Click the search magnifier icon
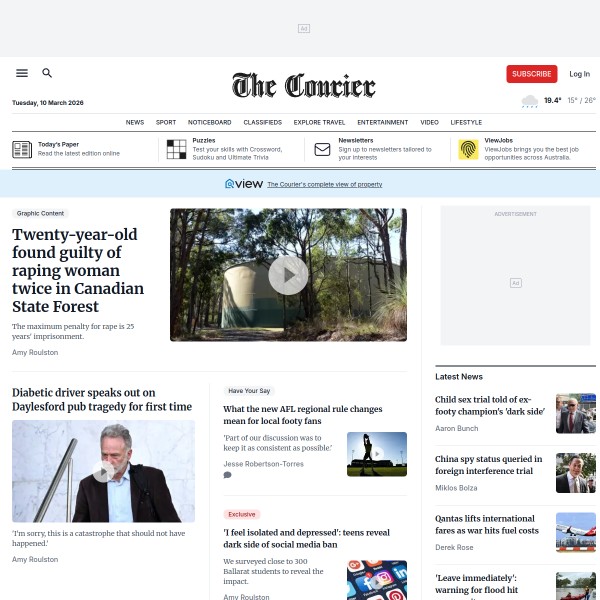Viewport: 600px width, 600px height. pos(47,73)
